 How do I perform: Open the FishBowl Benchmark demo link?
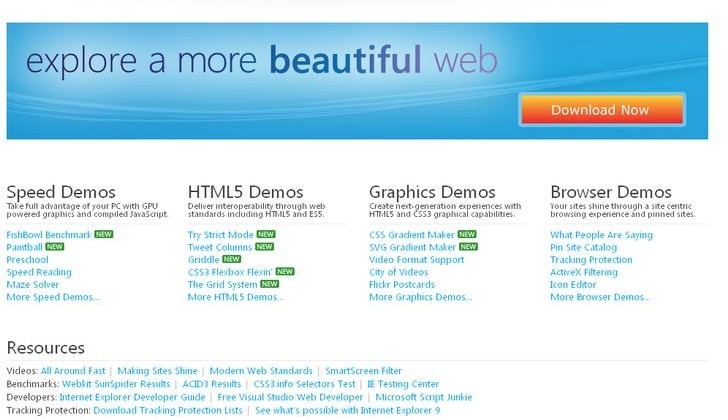(x=49, y=235)
